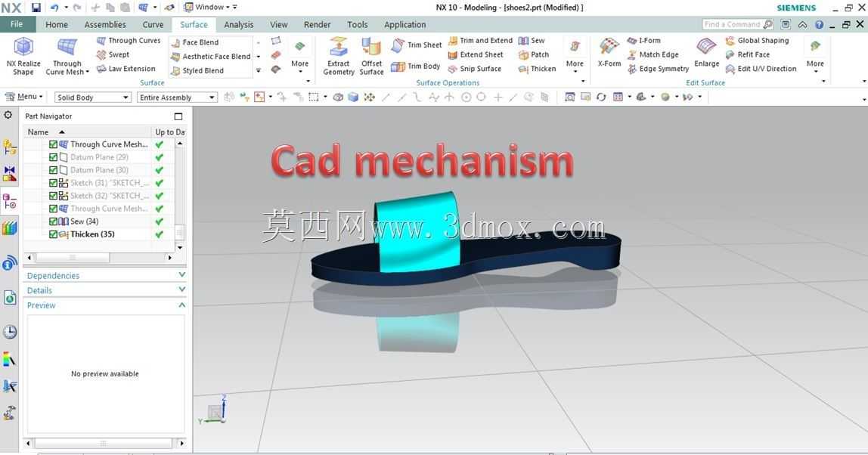Sort Part Navigator by Name column

(88, 132)
